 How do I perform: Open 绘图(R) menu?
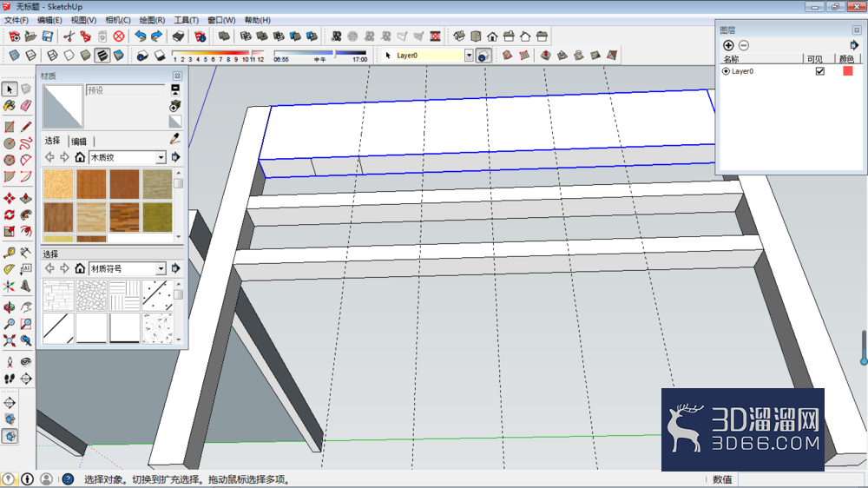[152, 20]
